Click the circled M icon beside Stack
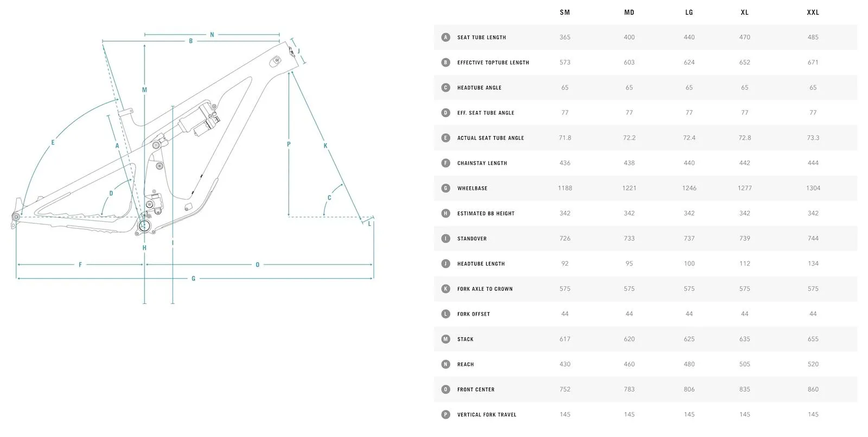868x437 pixels. point(445,339)
